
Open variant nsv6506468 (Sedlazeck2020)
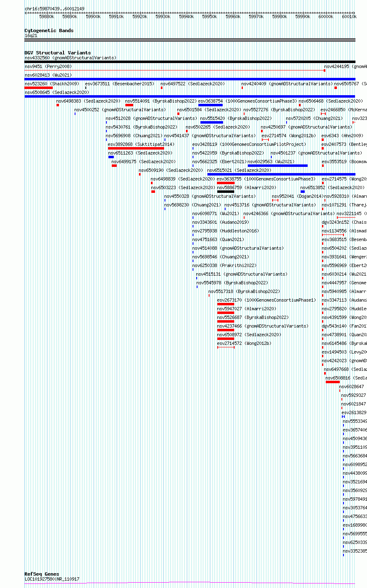(x=331, y=101)
